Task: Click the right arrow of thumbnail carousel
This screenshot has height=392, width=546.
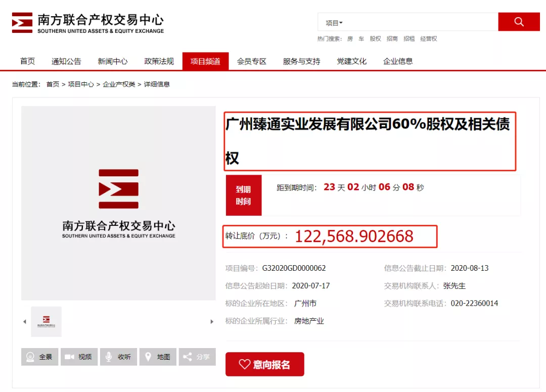Action: click(212, 322)
